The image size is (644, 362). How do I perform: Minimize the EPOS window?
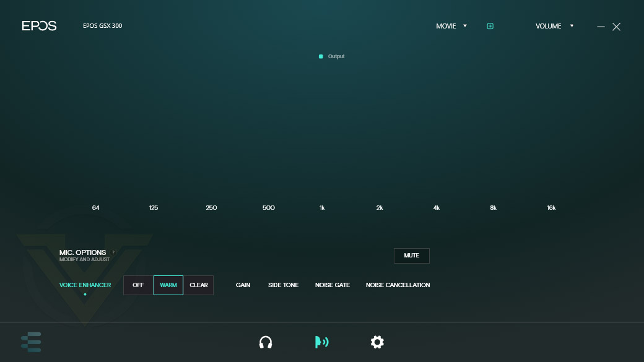(x=601, y=27)
